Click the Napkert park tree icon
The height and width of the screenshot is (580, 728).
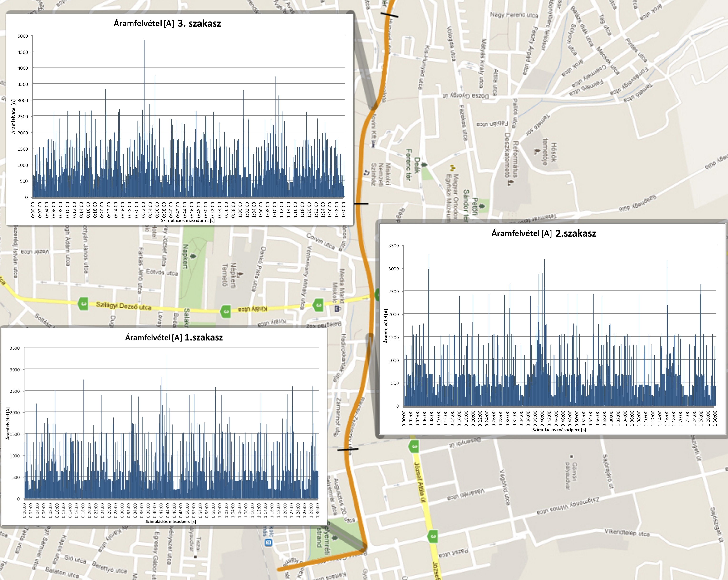click(193, 256)
